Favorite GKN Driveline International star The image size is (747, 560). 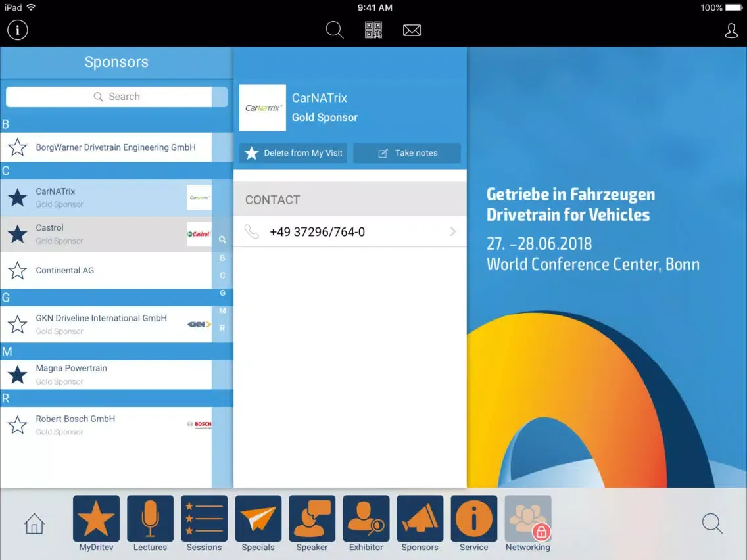(x=18, y=324)
